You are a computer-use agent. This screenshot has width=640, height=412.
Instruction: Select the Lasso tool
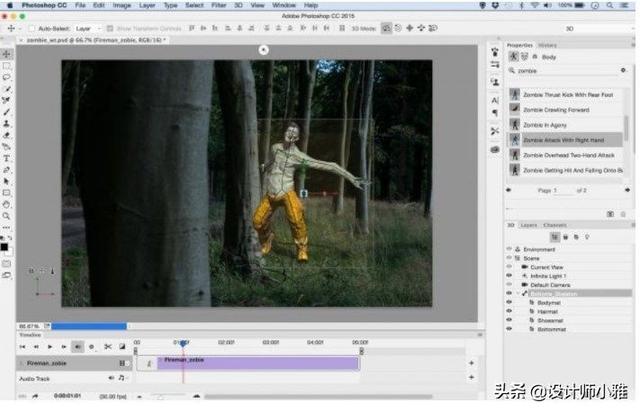point(7,77)
